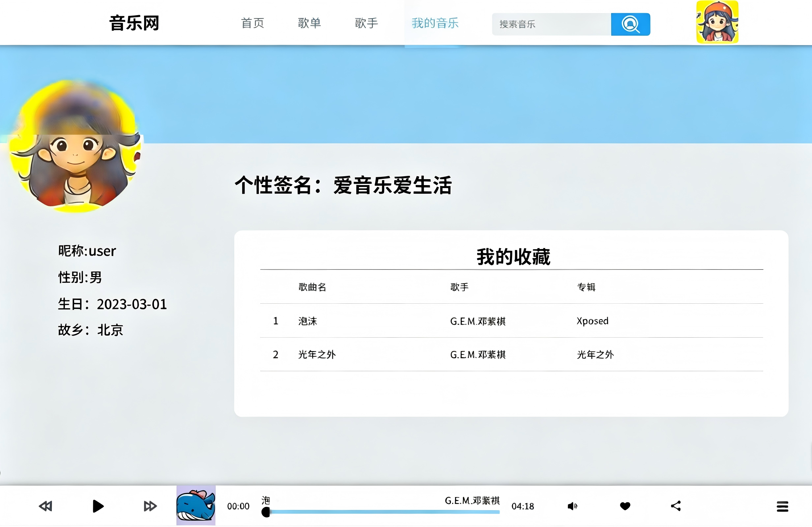
Task: Go to the 首页 tab
Action: click(x=252, y=23)
